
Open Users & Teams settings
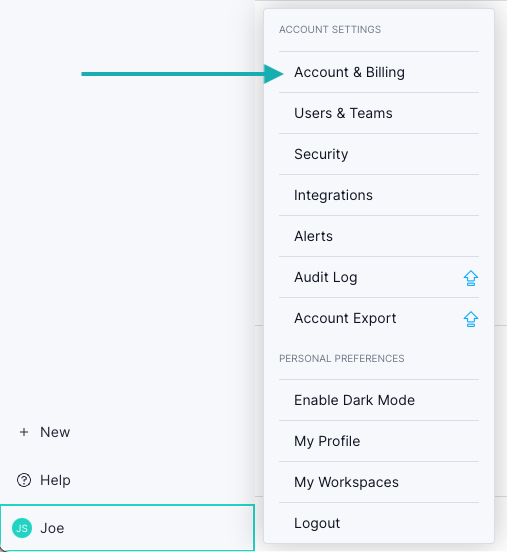[x=379, y=113]
